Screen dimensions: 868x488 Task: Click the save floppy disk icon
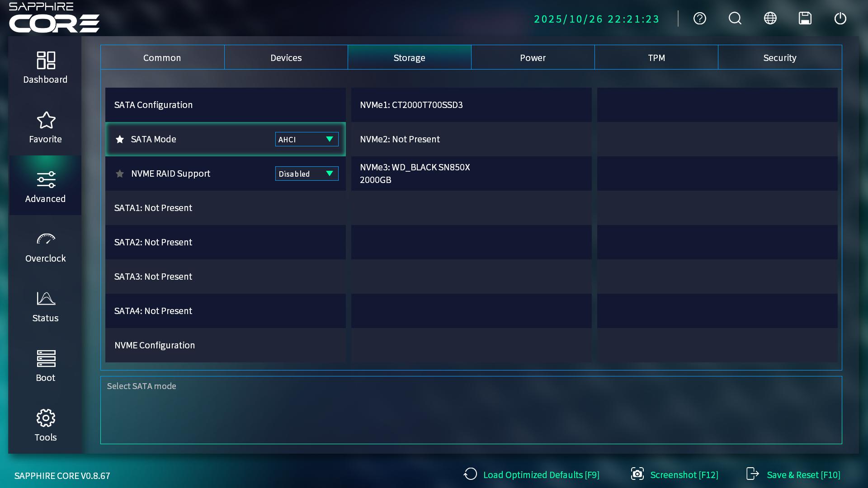[805, 19]
